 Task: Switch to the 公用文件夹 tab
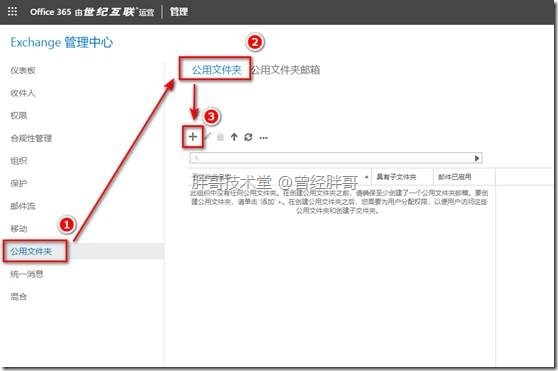click(x=217, y=70)
